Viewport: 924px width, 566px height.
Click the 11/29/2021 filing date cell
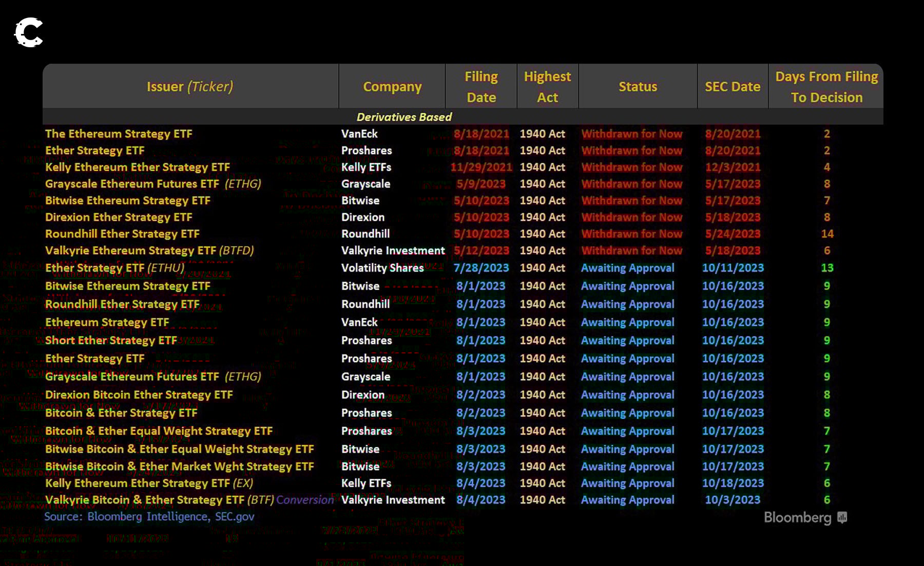481,167
